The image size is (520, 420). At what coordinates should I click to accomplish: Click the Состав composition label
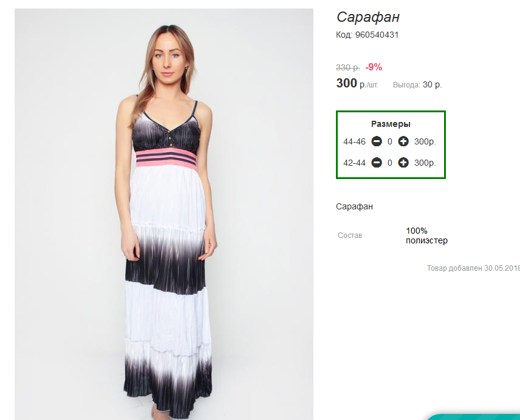click(350, 235)
